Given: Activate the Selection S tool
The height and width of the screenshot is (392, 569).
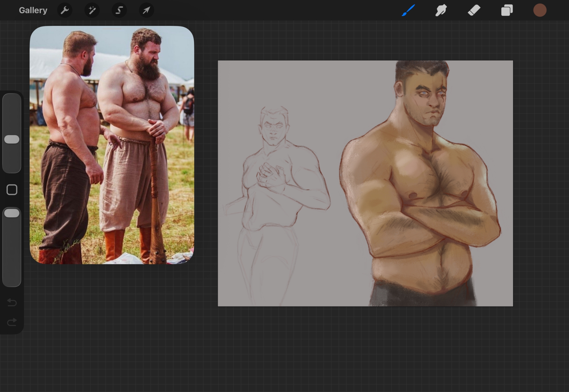Looking at the screenshot, I should coord(119,11).
